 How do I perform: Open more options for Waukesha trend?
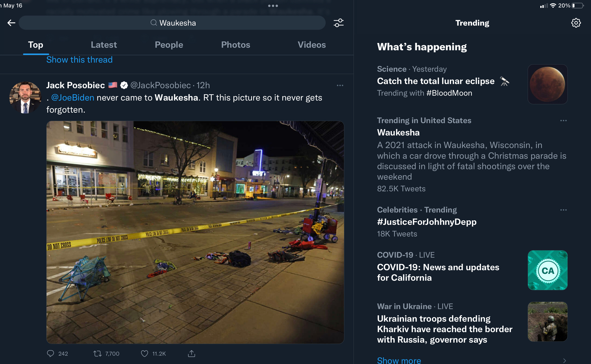point(563,121)
